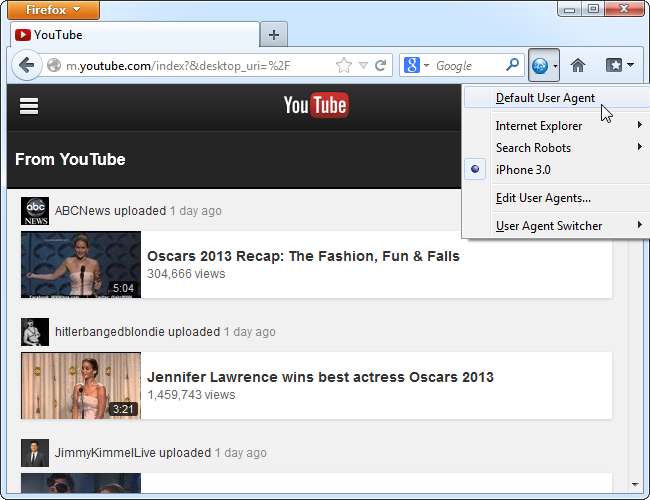The width and height of the screenshot is (650, 500).
Task: Open the Firefox application menu button
Action: point(49,10)
